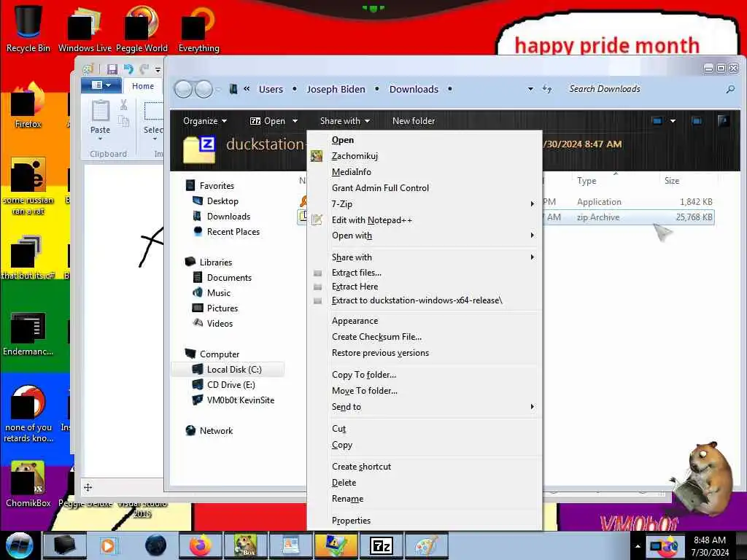Open Music library in sidebar
This screenshot has width=747, height=560.
[218, 293]
